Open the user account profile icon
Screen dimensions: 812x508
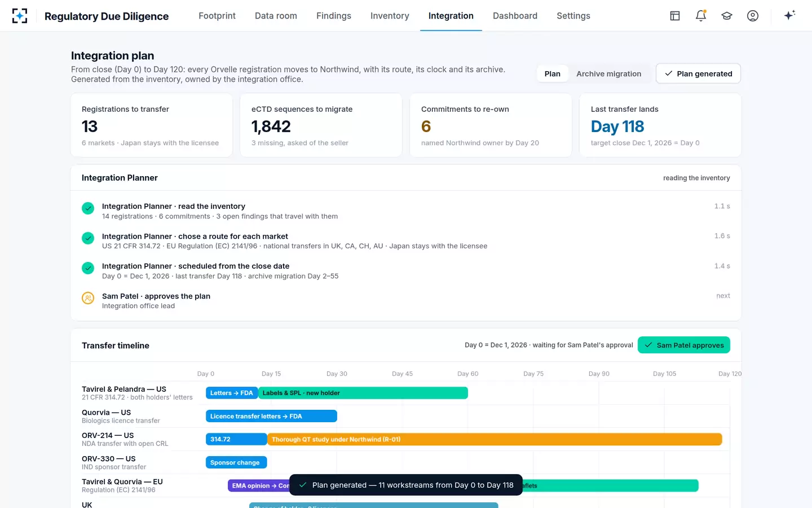(753, 16)
